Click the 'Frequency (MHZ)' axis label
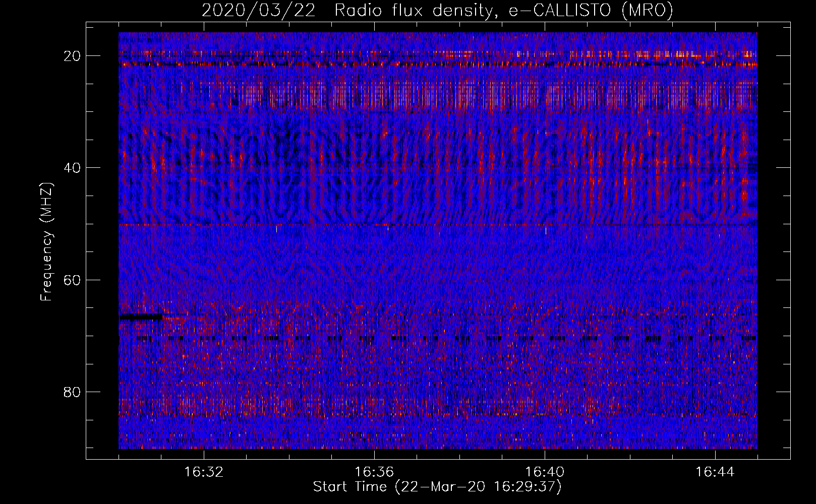The image size is (816, 504). pos(46,242)
